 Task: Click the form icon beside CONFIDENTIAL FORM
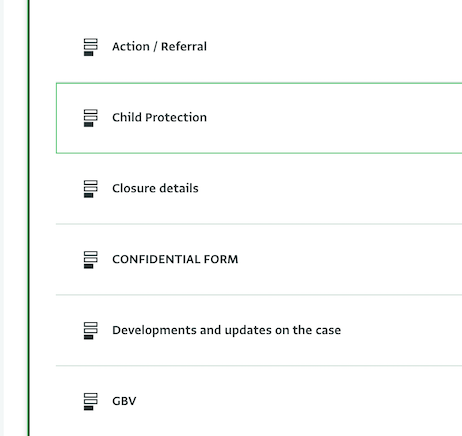click(90, 260)
